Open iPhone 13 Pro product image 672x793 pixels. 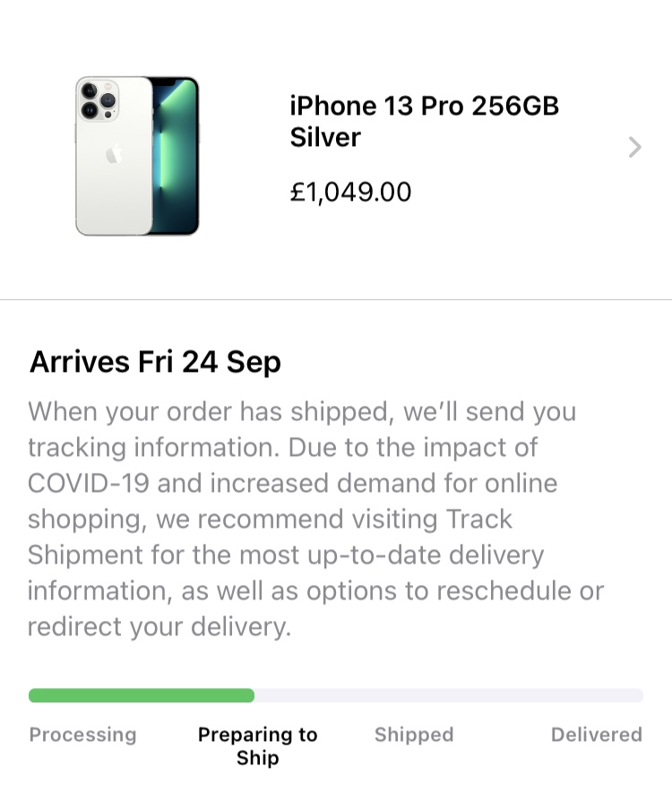click(137, 156)
